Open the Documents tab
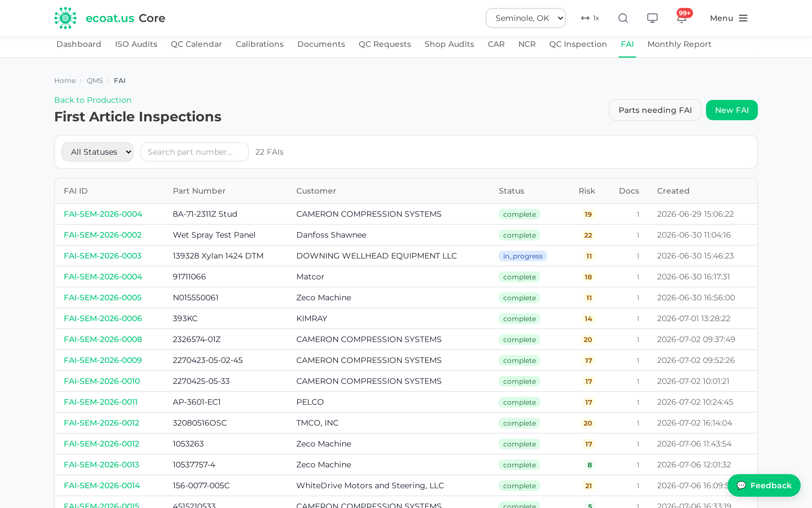Screen dimensions: 812x508 (x=321, y=44)
